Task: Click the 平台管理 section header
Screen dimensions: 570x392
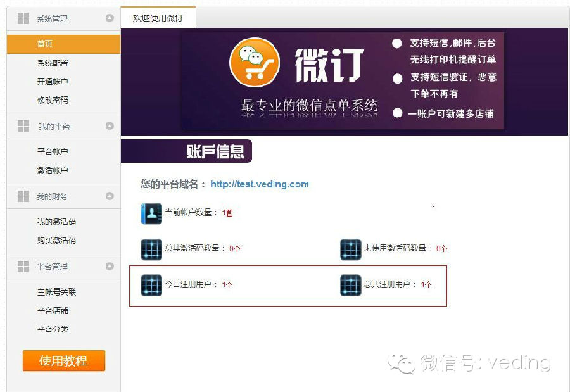Action: (x=63, y=267)
